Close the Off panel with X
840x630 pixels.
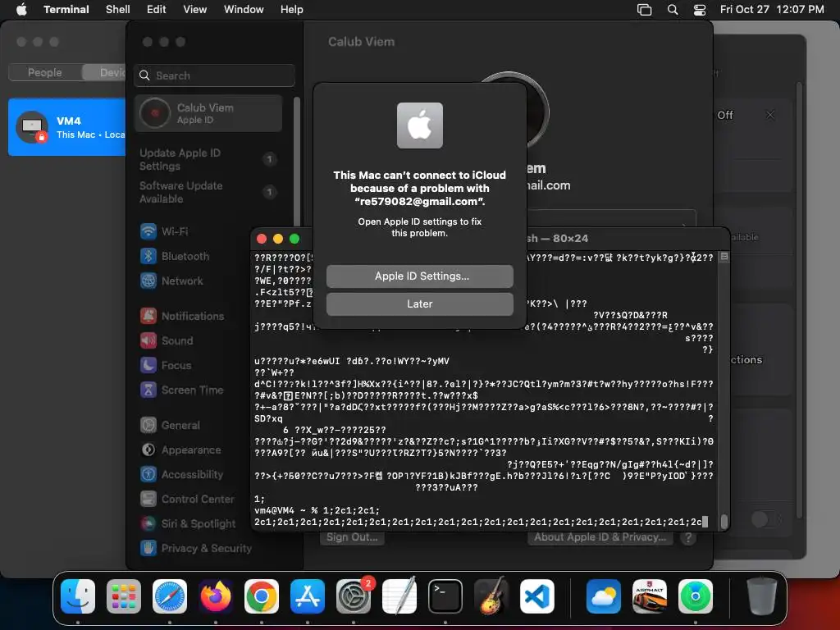(x=770, y=115)
